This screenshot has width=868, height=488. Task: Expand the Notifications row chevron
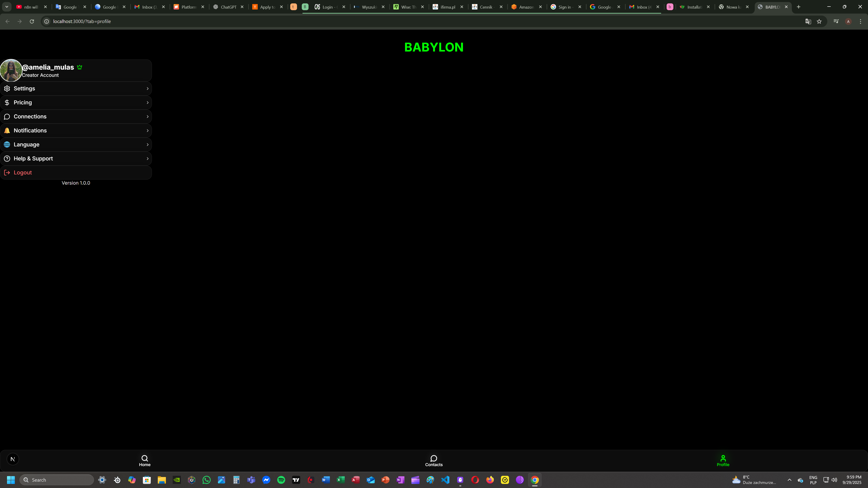click(x=147, y=131)
